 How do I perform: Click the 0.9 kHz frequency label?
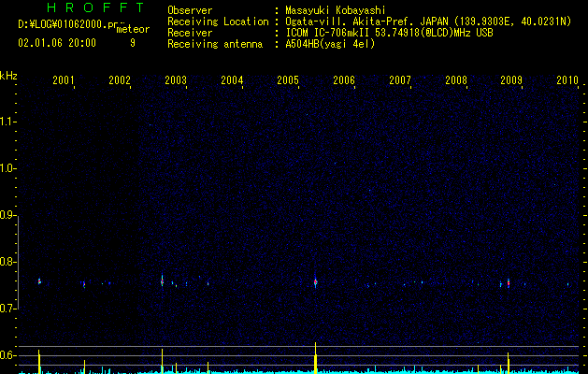[8, 215]
